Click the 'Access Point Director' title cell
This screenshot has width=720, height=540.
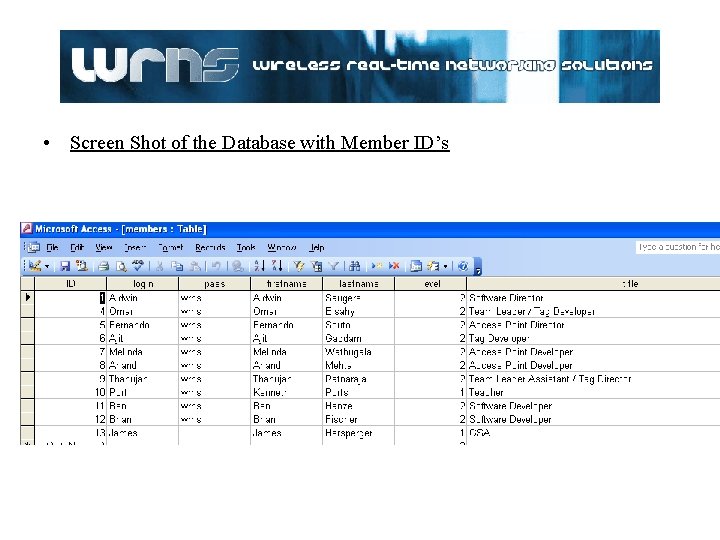pos(593,325)
